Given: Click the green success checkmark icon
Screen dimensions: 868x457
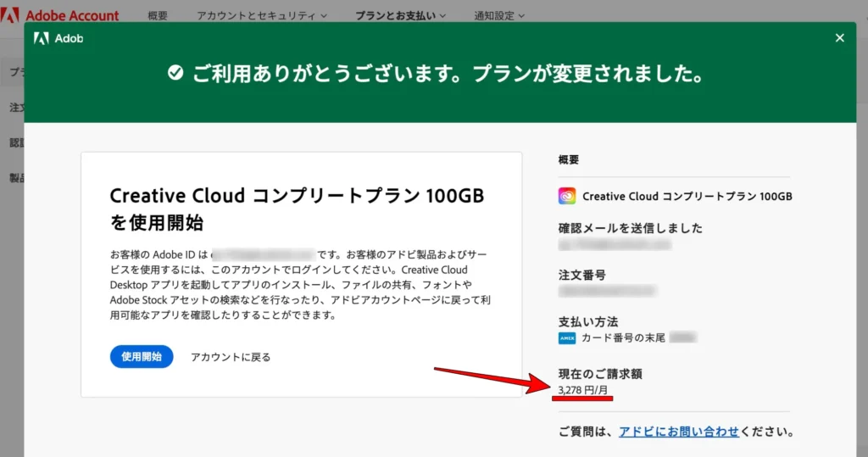Looking at the screenshot, I should pos(175,73).
